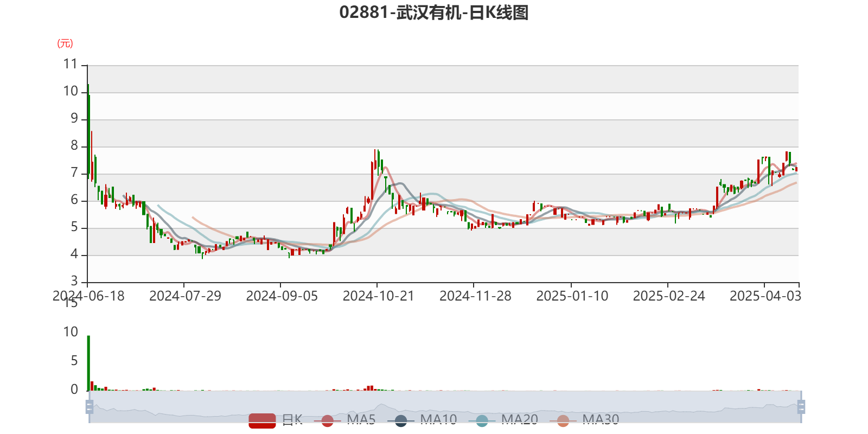Toggle the MA30 line in legend
This screenshot has height=434, width=868.
(x=584, y=420)
